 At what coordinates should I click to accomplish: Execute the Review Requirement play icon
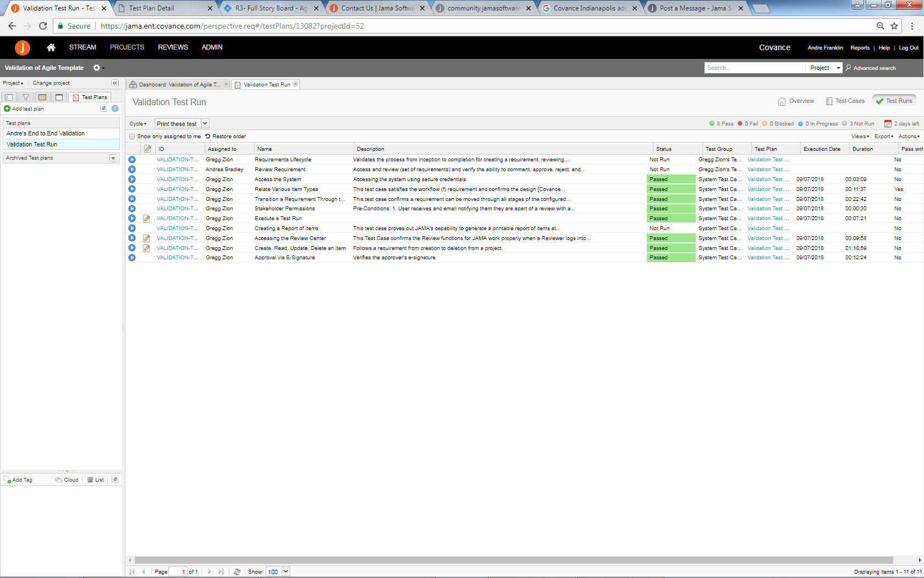[132, 170]
